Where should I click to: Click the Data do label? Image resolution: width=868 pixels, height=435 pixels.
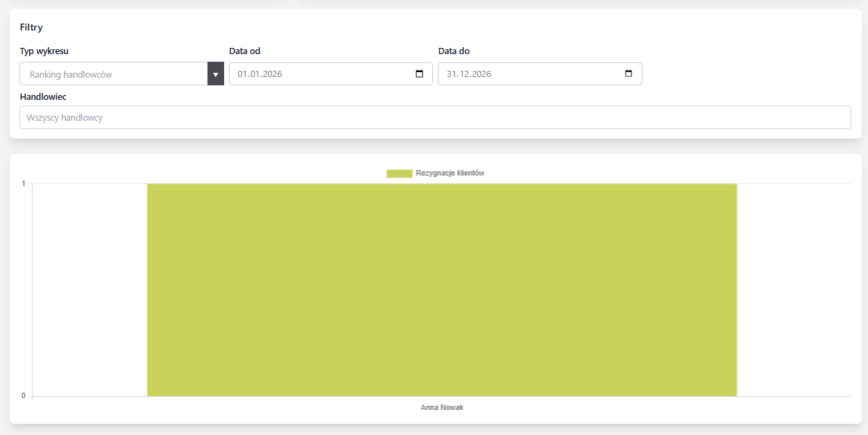coord(454,51)
